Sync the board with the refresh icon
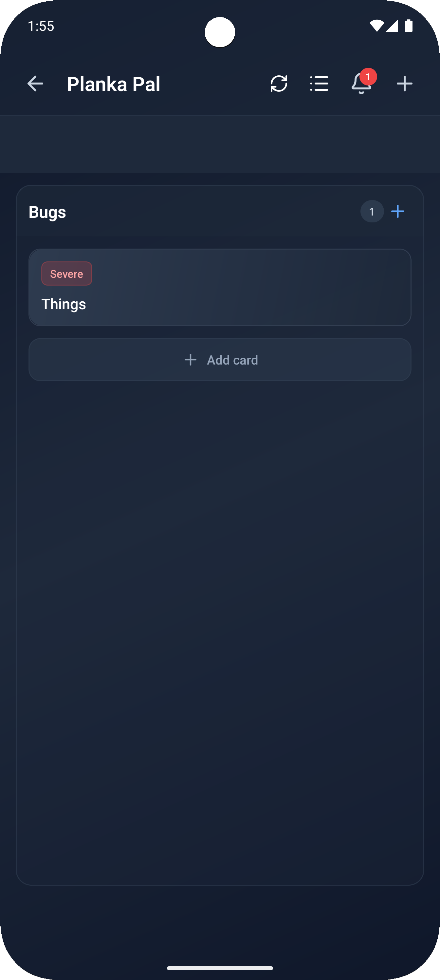Image resolution: width=440 pixels, height=980 pixels. coord(279,84)
